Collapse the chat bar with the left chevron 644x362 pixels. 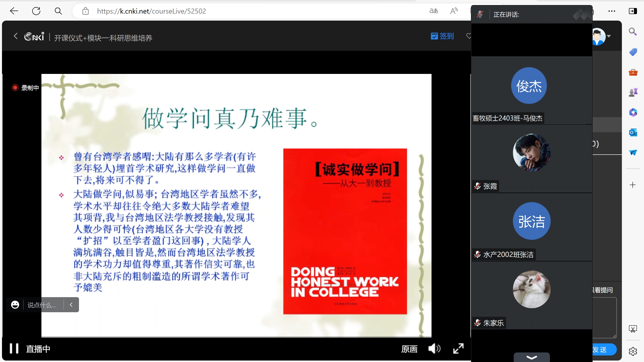click(x=71, y=305)
